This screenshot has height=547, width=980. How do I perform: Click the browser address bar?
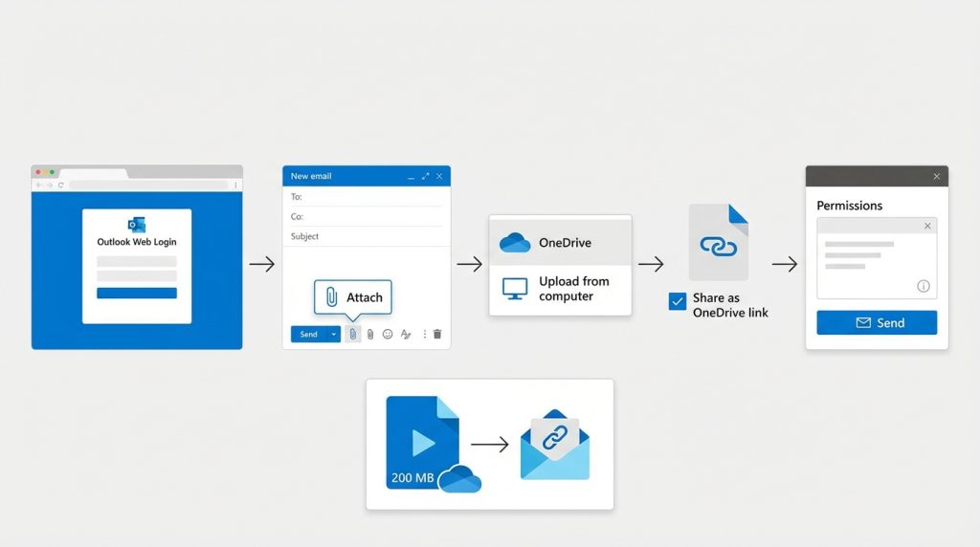click(x=148, y=185)
